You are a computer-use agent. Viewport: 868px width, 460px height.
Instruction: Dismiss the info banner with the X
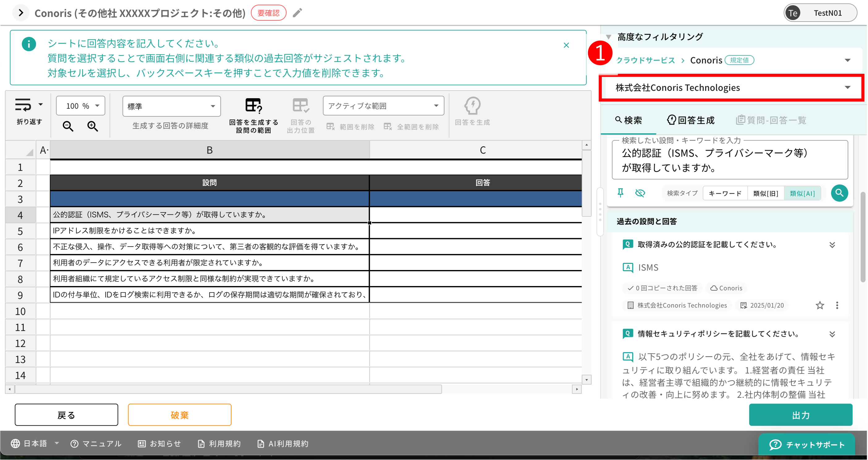point(566,45)
